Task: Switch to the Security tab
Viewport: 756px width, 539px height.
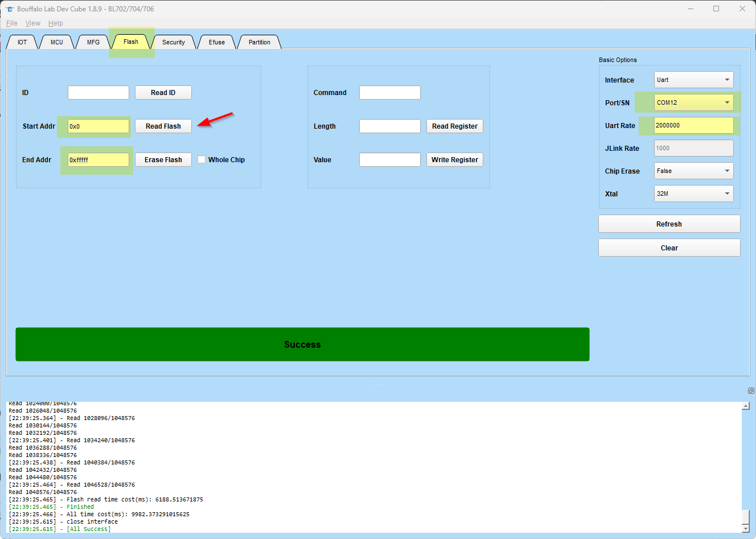Action: point(174,42)
